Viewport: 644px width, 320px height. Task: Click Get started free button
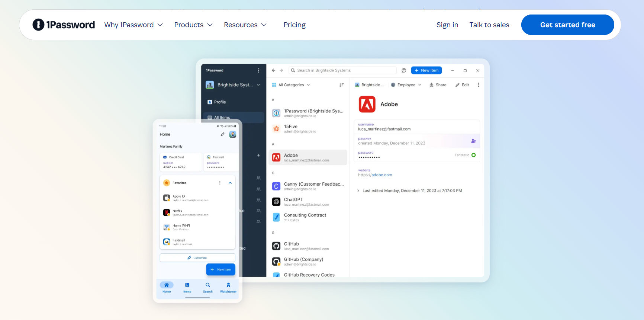tap(567, 25)
